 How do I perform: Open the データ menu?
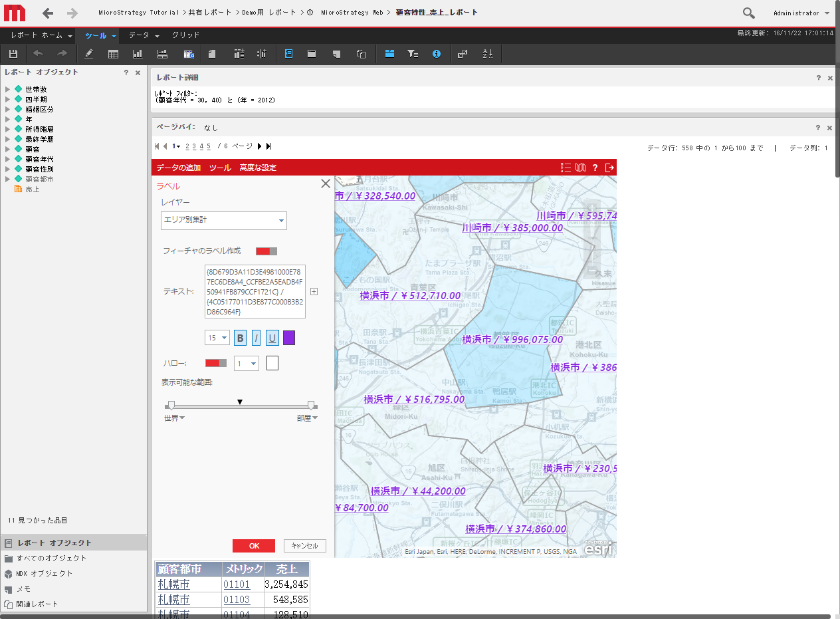144,35
